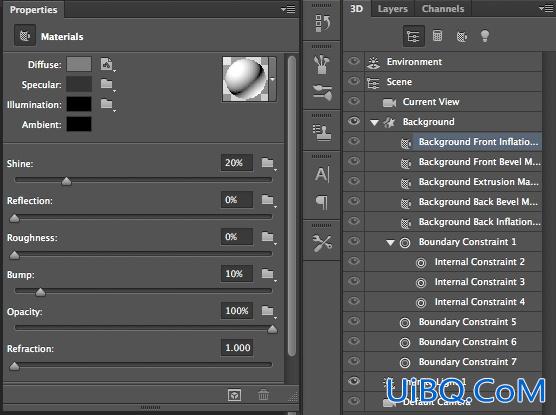Screen dimensions: 556x415
Task: Click the Diffuse color swatch
Action: click(79, 64)
